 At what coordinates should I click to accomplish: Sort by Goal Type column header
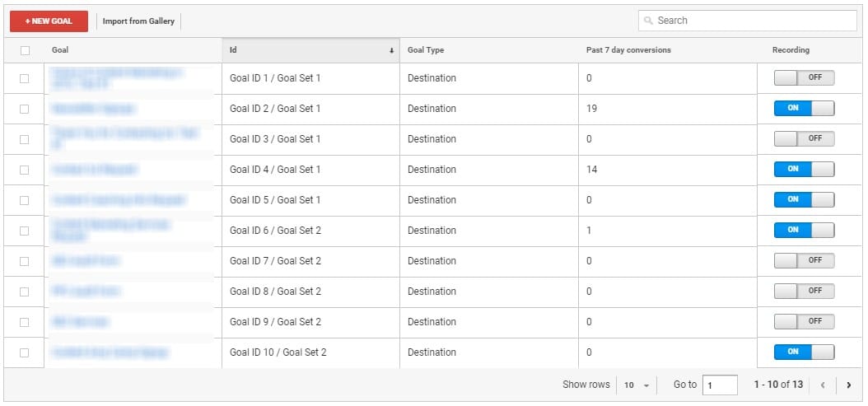click(426, 50)
